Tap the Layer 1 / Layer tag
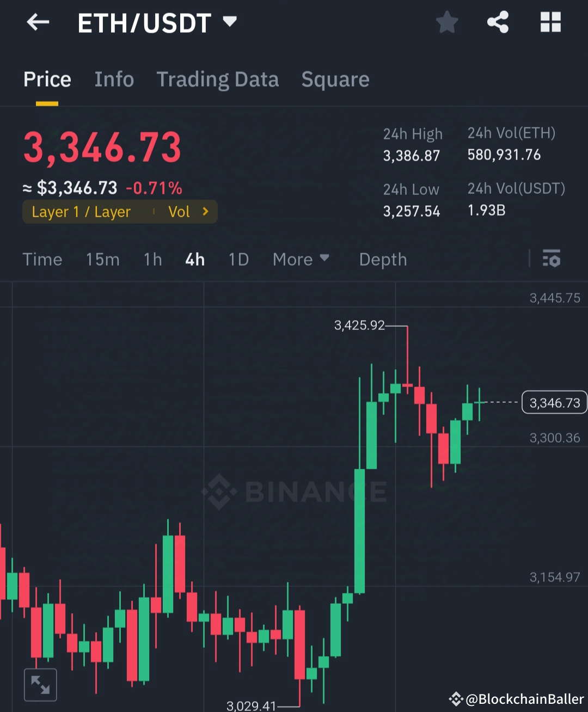 (x=82, y=212)
